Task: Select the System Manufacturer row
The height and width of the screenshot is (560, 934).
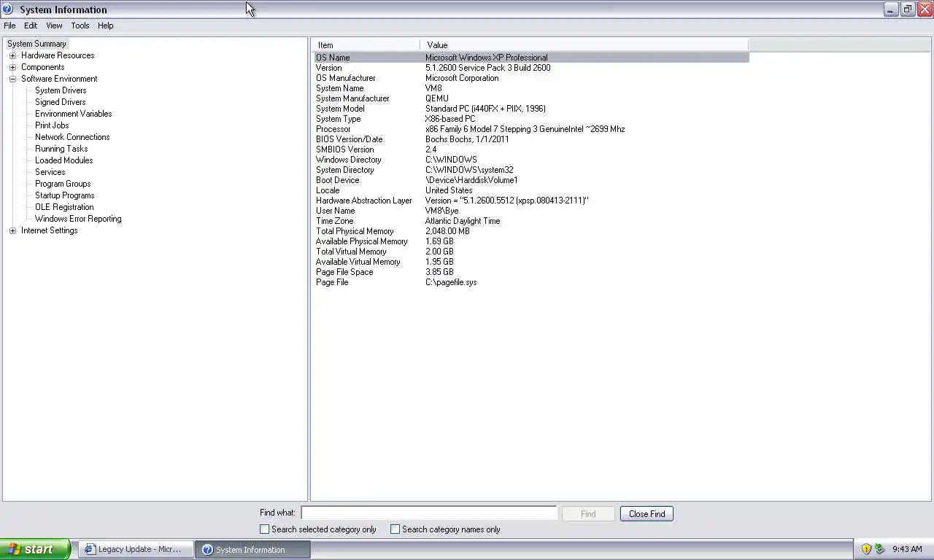Action: coord(531,98)
